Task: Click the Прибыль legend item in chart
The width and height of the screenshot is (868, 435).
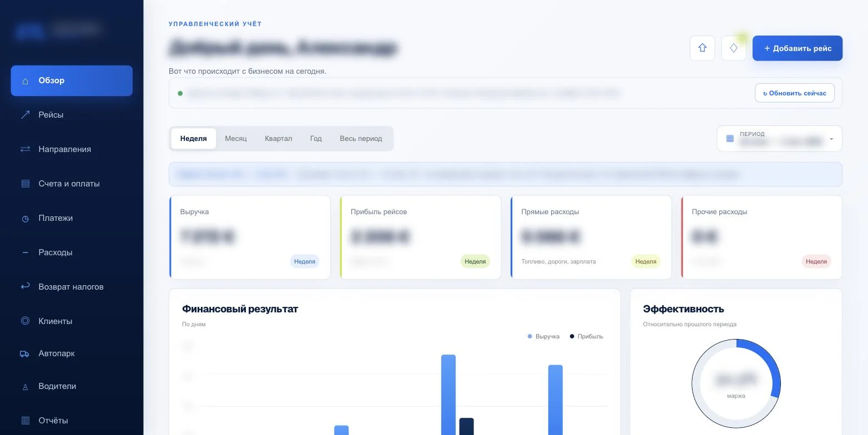Action: (586, 336)
